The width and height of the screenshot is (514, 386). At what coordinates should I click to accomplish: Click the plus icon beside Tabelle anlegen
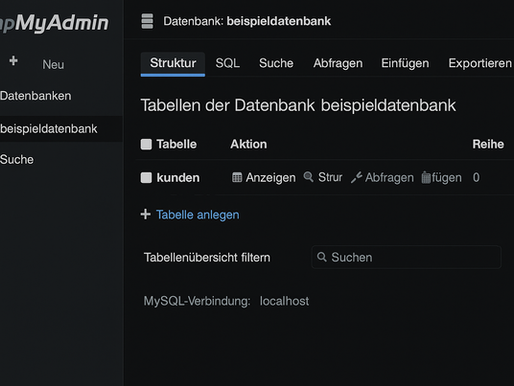(145, 214)
